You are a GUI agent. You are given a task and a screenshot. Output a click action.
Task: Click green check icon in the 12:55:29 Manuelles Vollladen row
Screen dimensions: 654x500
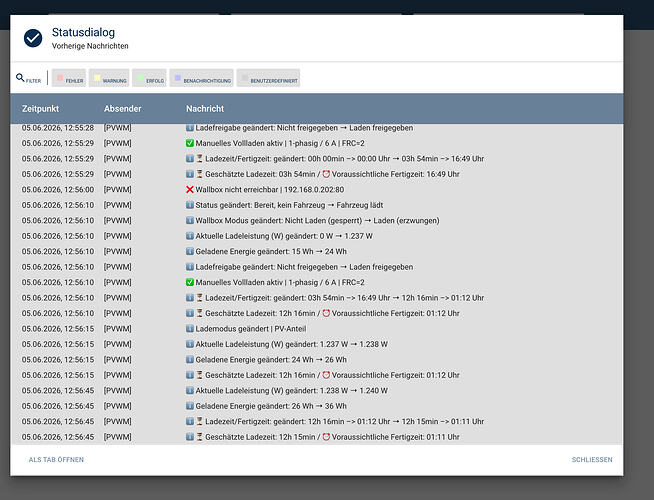tap(190, 143)
